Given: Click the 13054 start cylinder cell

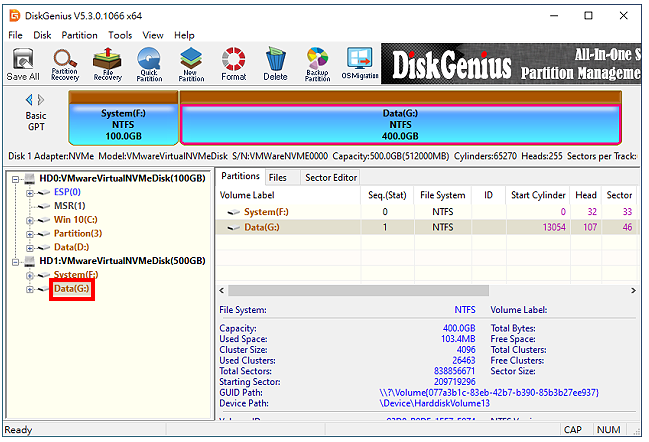Looking at the screenshot, I should click(x=554, y=227).
